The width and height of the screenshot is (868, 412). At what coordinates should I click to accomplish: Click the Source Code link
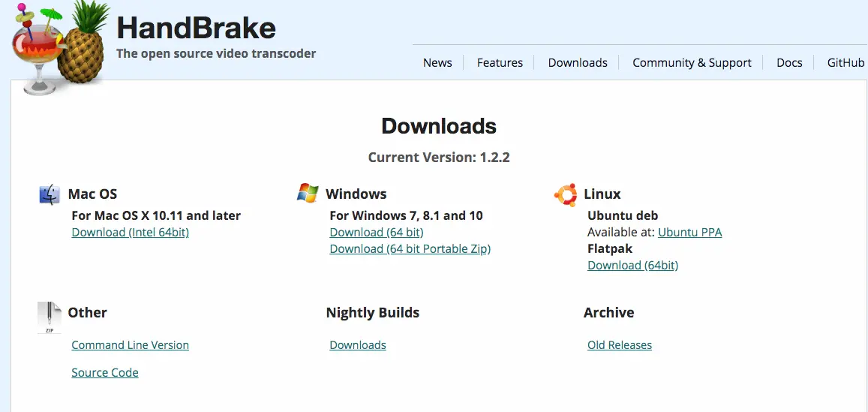[105, 373]
